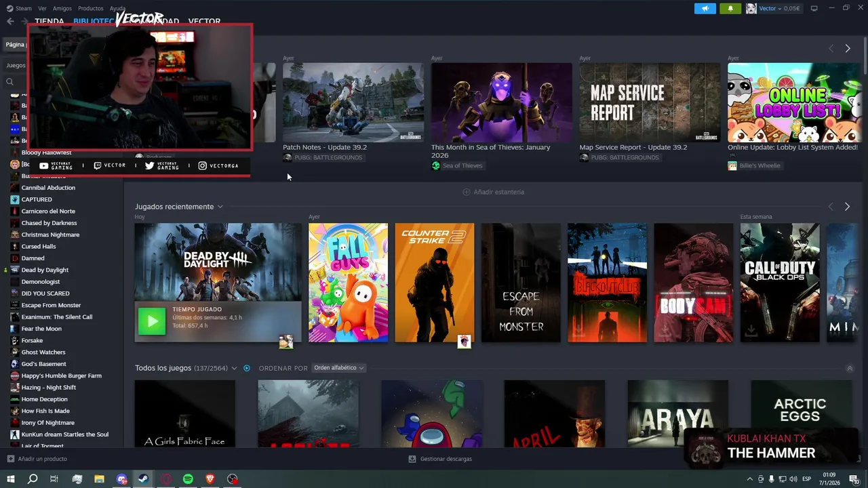Open the Ver menu
Screen dimensions: 868x488
(x=42, y=8)
